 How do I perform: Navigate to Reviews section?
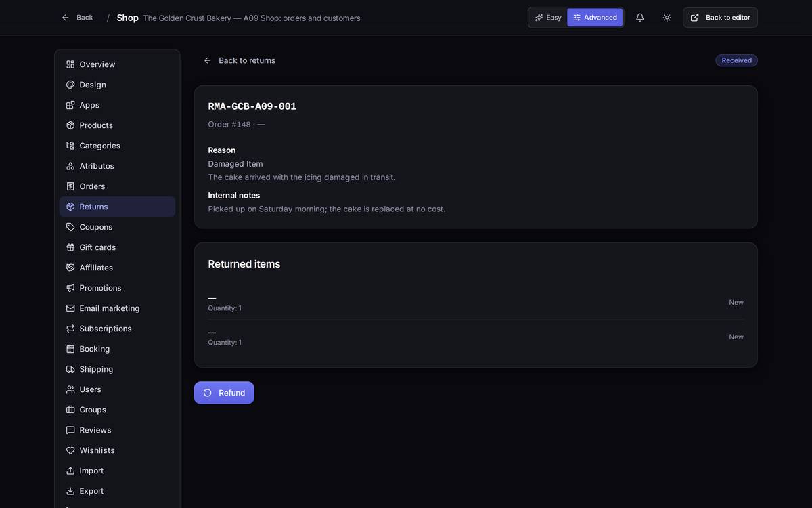(x=117, y=430)
